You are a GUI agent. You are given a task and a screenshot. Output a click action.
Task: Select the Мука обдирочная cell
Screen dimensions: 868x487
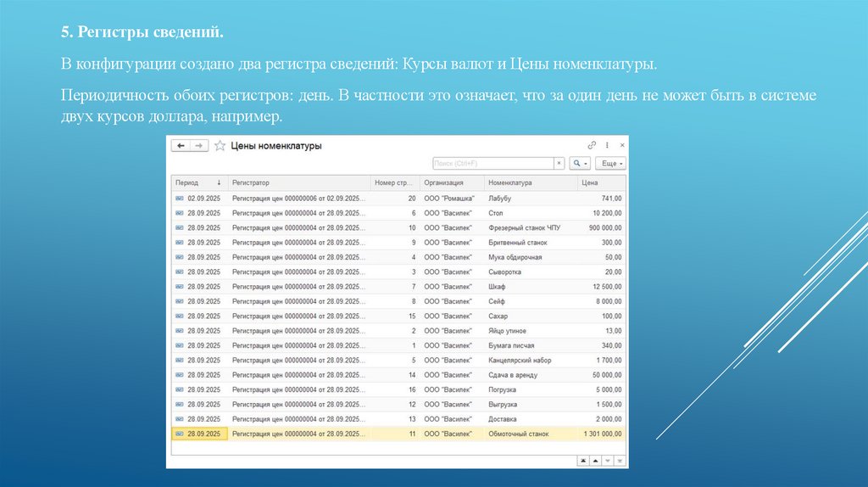pos(531,257)
